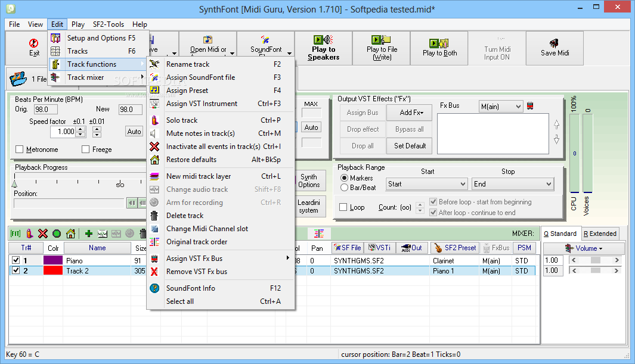Viewport: 635px width, 364px height.
Task: Click the red color swatch for Track 2
Action: (x=52, y=270)
